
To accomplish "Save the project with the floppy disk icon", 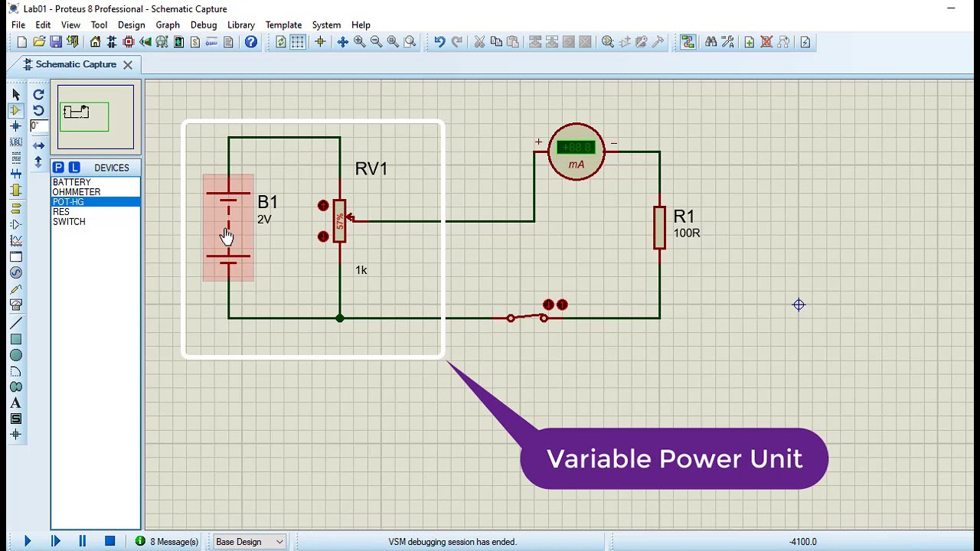I will [56, 42].
